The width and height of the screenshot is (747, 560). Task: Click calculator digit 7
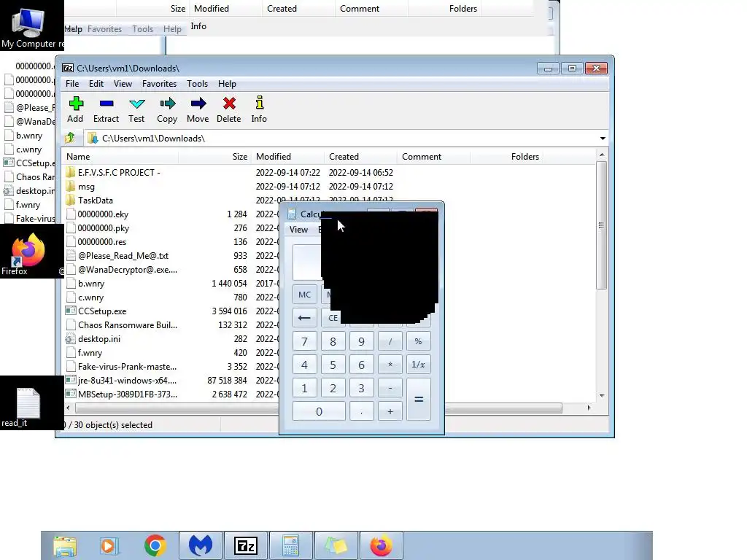(x=304, y=341)
